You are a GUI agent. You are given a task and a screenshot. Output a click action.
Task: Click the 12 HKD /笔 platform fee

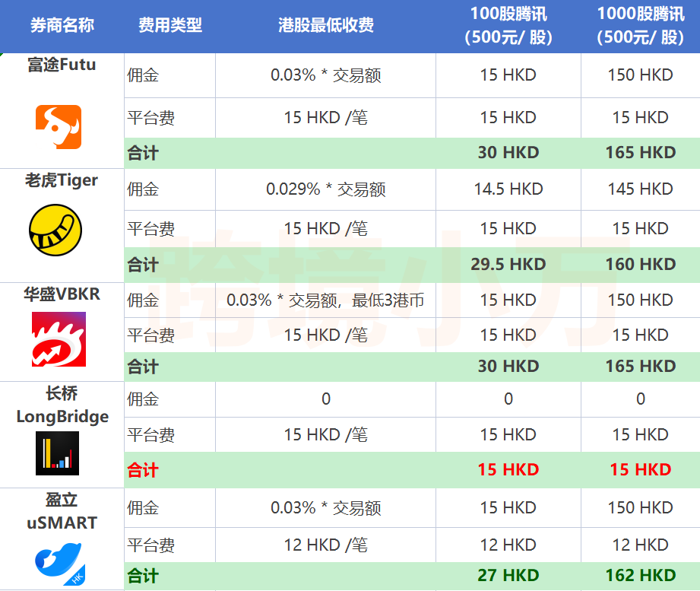[x=326, y=545]
